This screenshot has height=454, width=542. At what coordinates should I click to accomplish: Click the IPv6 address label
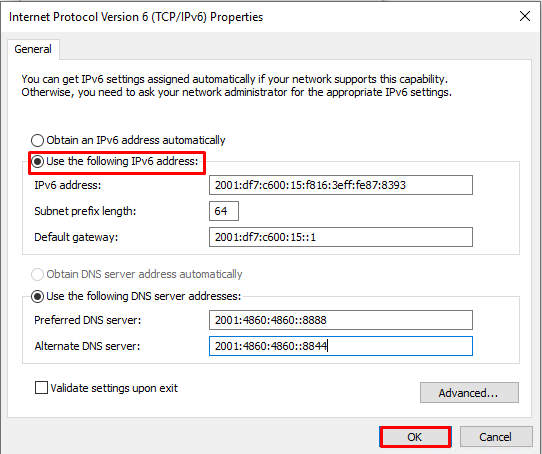pos(68,185)
